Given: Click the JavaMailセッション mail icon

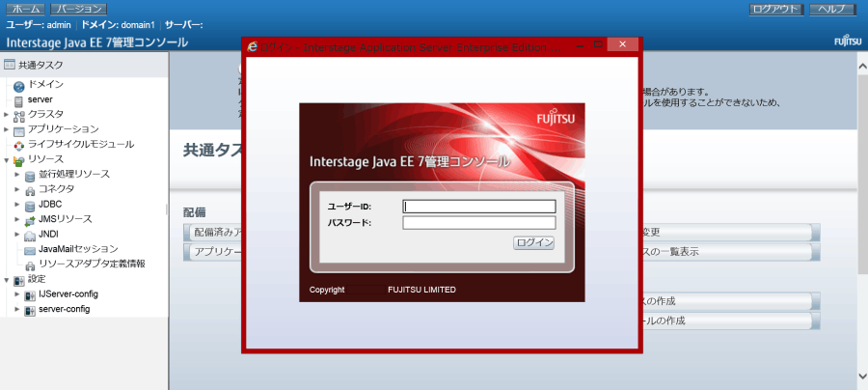Looking at the screenshot, I should point(30,250).
